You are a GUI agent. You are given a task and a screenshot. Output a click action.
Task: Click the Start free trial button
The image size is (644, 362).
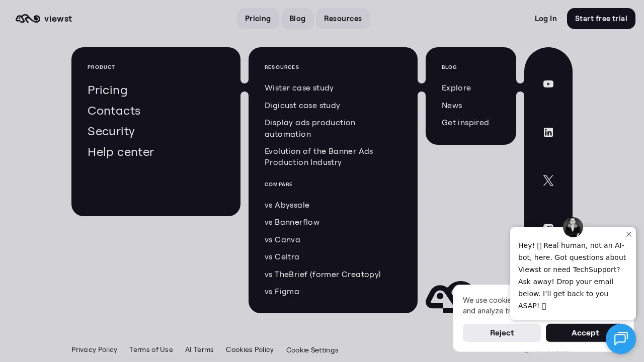[601, 19]
